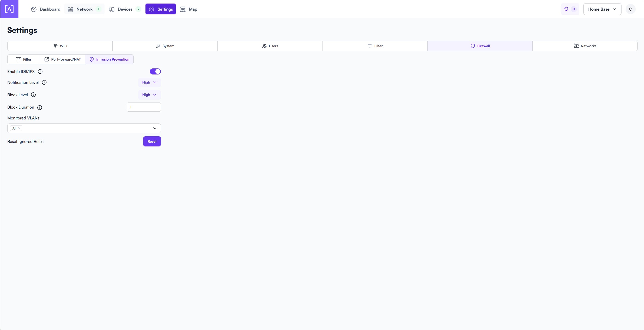
Task: Click info icon next to Block Duration
Action: click(40, 107)
